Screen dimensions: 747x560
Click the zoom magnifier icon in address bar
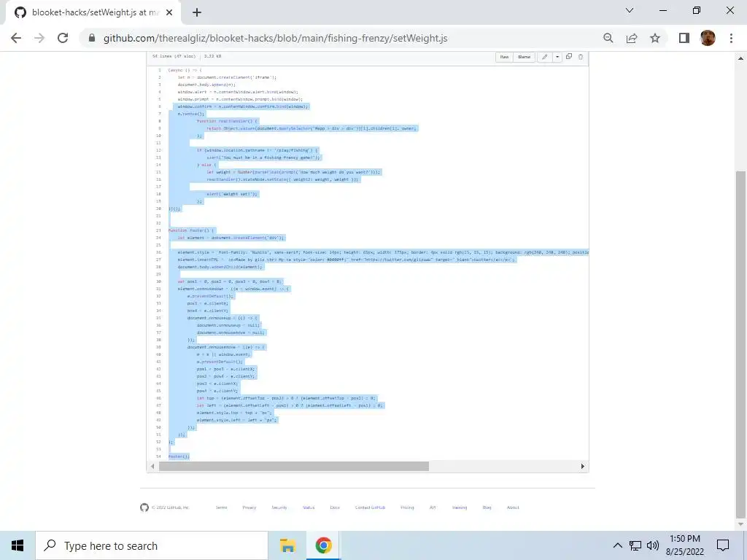click(608, 38)
